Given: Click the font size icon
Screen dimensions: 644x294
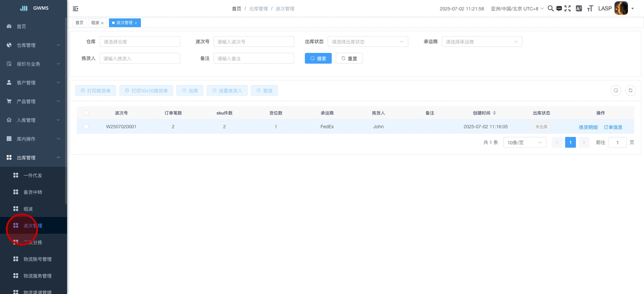Looking at the screenshot, I should 590,9.
